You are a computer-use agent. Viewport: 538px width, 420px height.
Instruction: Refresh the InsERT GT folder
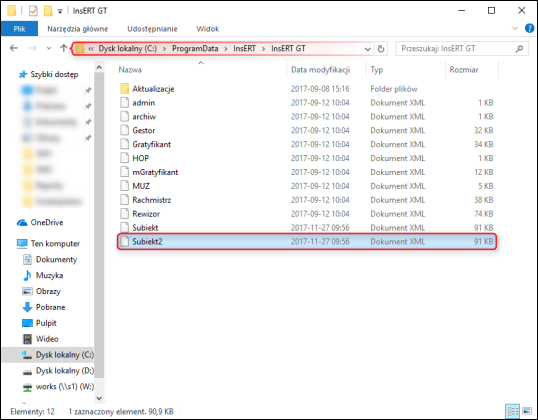pyautogui.click(x=381, y=49)
